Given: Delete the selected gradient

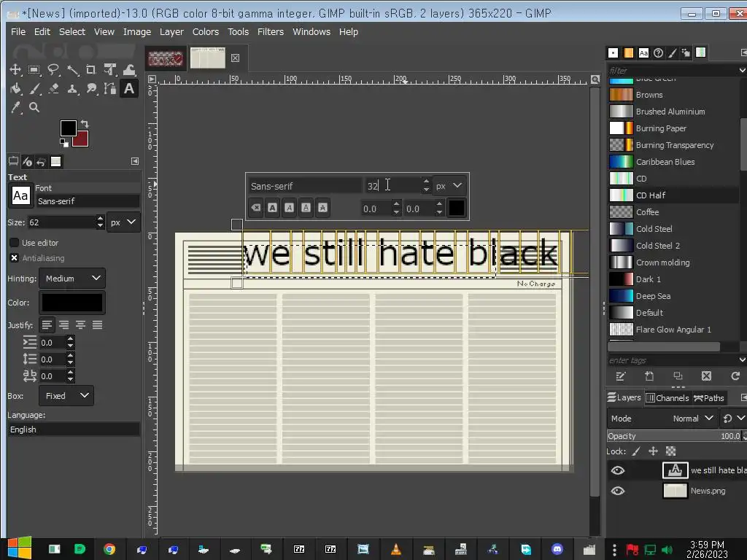Looking at the screenshot, I should pyautogui.click(x=706, y=376).
